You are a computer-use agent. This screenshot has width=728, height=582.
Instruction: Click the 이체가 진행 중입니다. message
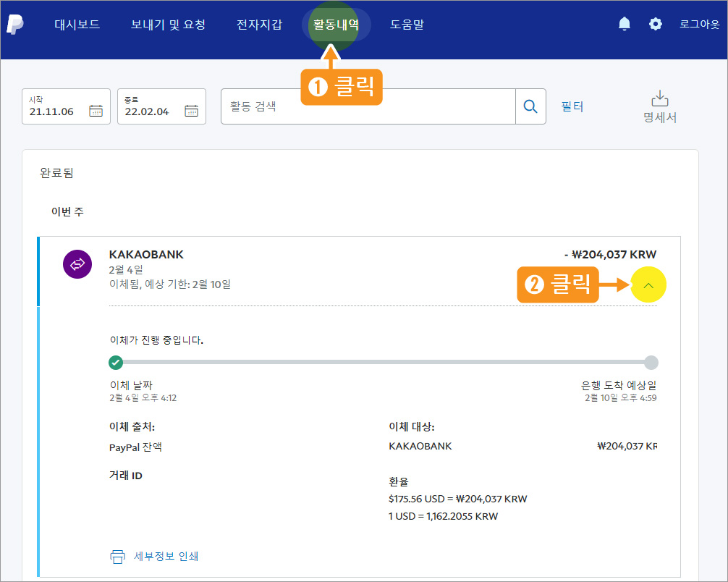coord(156,340)
